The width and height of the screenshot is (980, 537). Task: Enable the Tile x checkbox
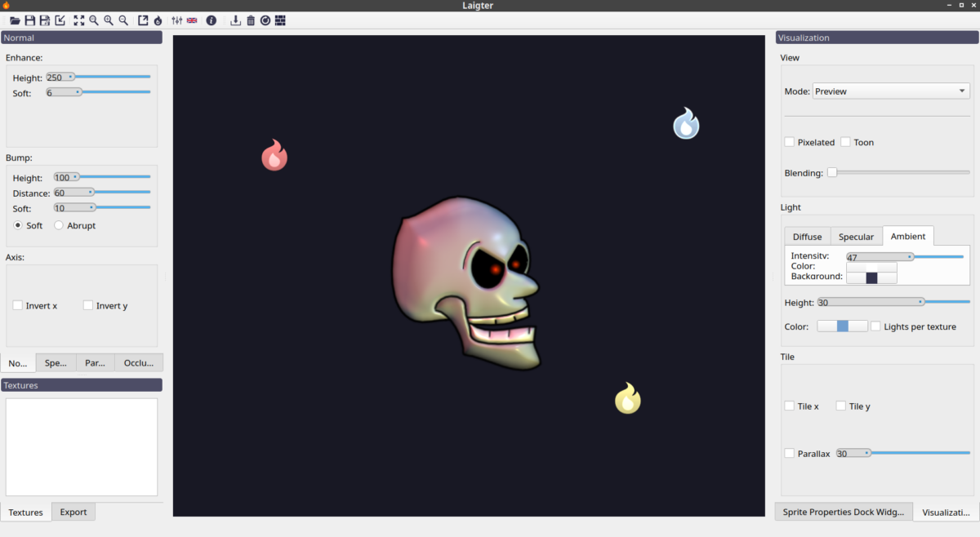point(790,406)
